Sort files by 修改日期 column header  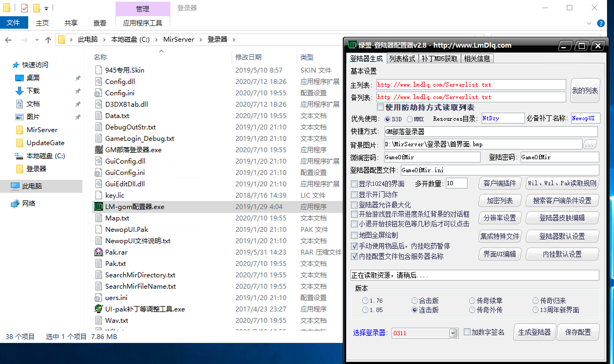248,57
